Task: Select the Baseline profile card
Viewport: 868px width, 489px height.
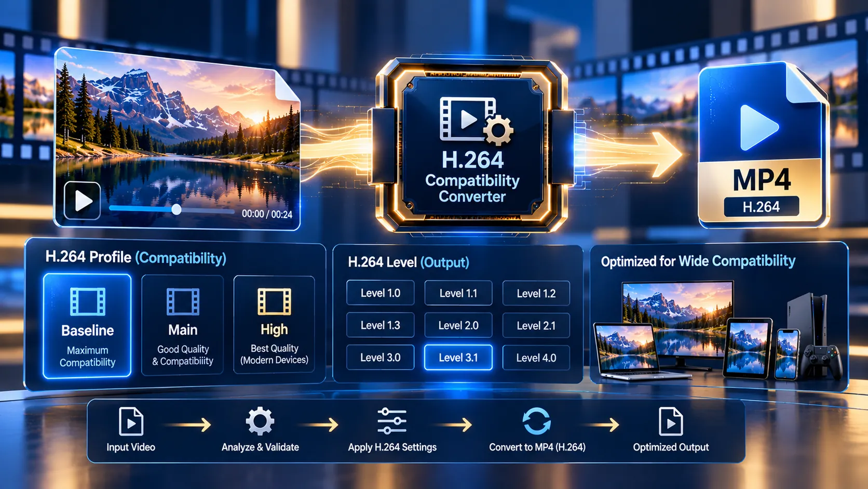Action: tap(87, 326)
